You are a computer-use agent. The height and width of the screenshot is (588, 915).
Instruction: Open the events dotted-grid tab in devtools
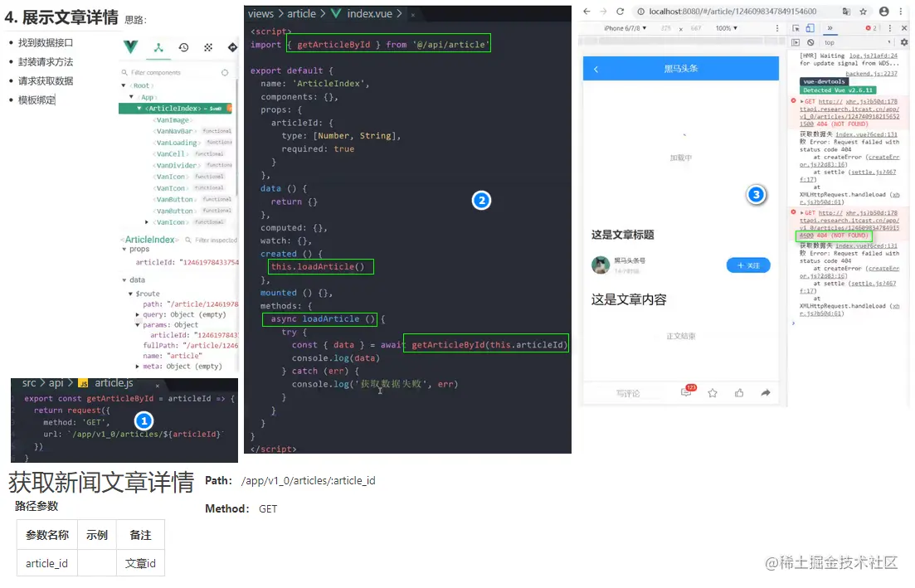208,47
